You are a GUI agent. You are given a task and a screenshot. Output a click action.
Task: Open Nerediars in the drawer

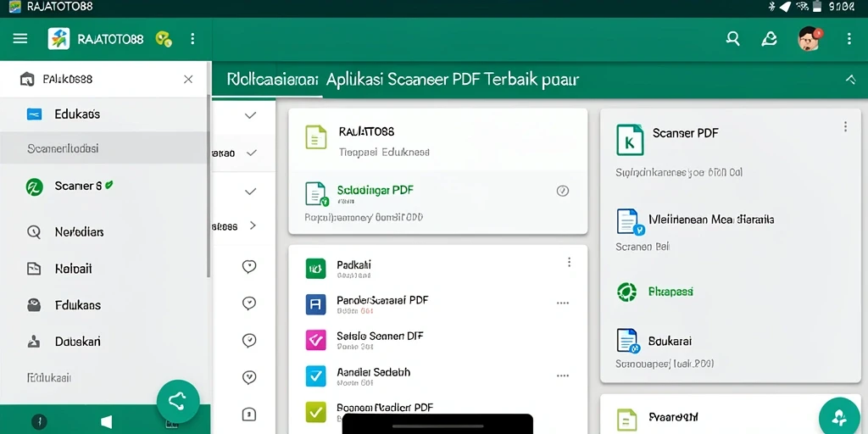click(x=105, y=232)
